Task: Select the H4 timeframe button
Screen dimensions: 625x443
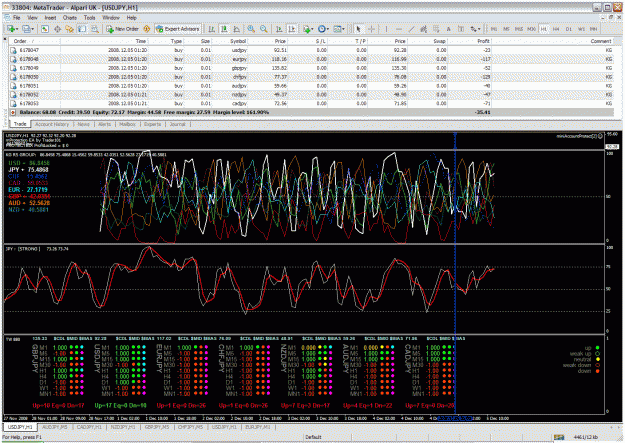Action: [x=556, y=29]
